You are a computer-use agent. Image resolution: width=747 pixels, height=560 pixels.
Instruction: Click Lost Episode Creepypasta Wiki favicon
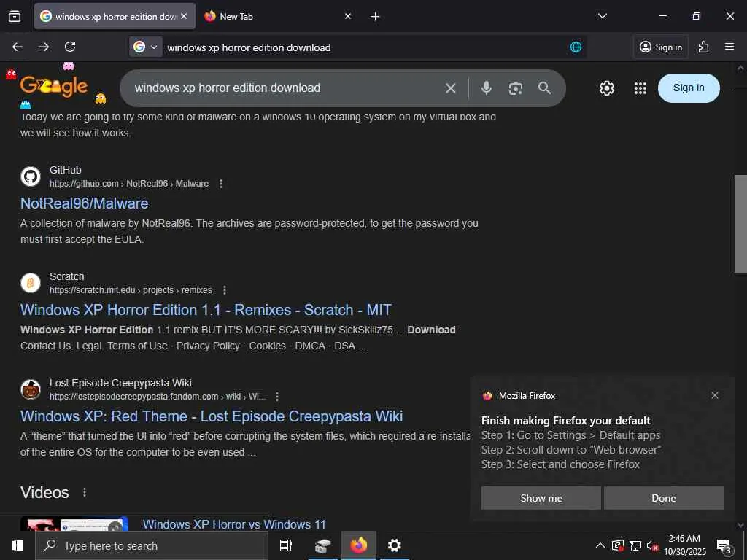pos(31,389)
